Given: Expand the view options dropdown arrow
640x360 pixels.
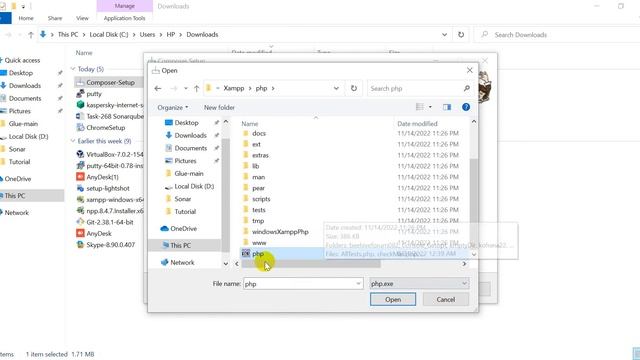Looking at the screenshot, I should pyautogui.click(x=430, y=107).
